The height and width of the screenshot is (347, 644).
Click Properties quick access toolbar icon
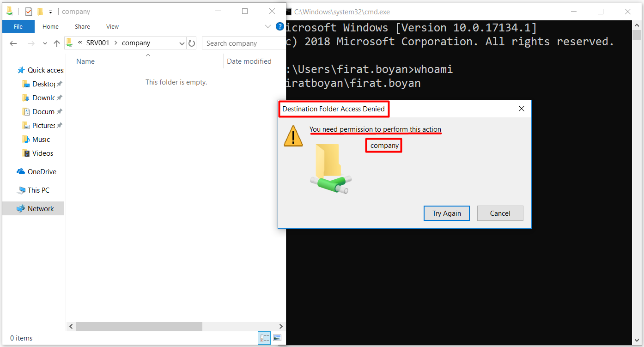point(29,12)
